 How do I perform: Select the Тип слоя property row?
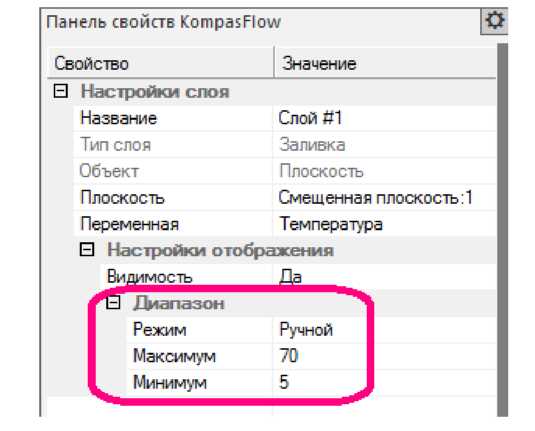coord(285,145)
